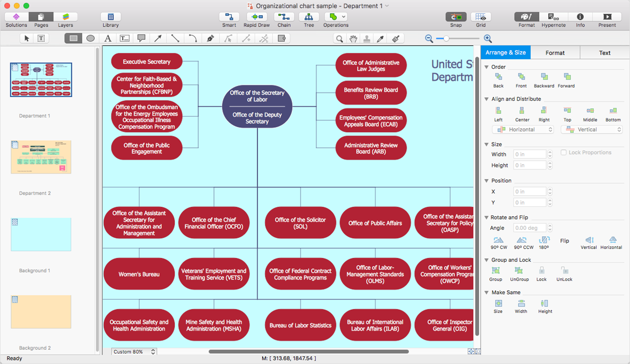The height and width of the screenshot is (364, 630).
Task: Select the text selection tool
Action: [41, 38]
